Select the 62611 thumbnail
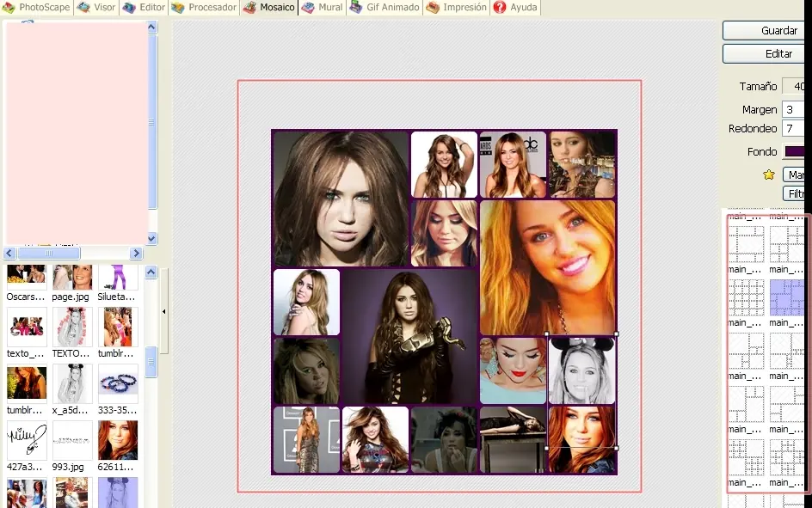 [x=118, y=440]
